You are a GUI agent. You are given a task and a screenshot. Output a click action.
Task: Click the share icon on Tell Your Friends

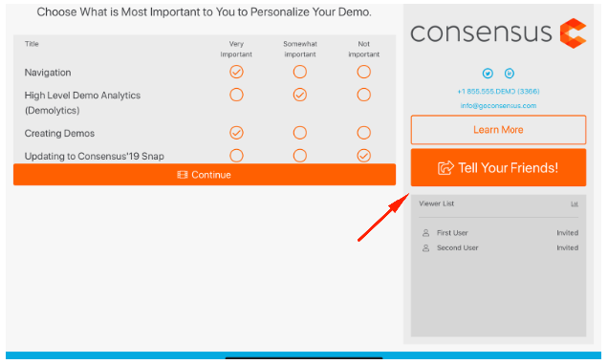tap(445, 168)
